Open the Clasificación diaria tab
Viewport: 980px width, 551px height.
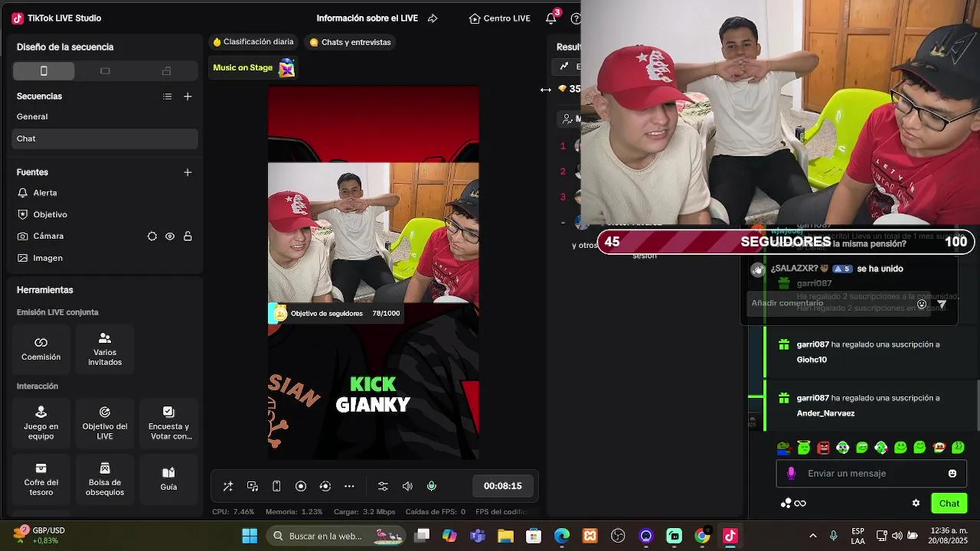tap(253, 42)
